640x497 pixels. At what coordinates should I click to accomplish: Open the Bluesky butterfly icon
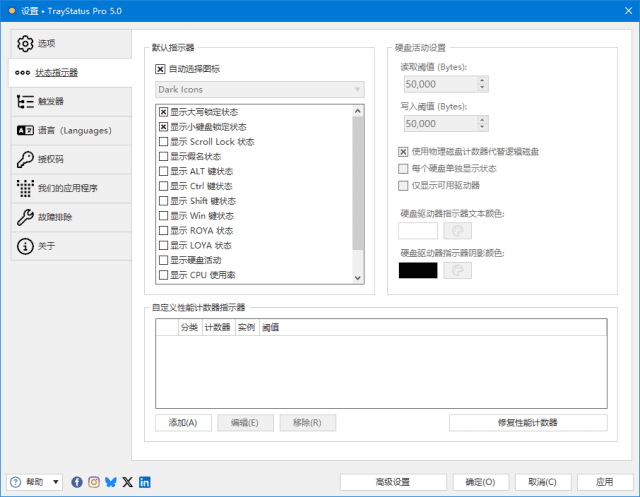[x=111, y=482]
